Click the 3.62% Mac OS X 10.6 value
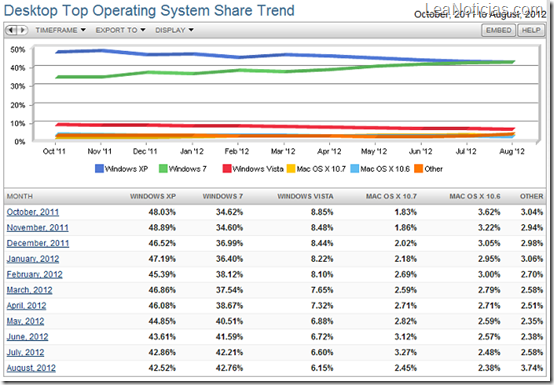This screenshot has width=554, height=385. 489,212
